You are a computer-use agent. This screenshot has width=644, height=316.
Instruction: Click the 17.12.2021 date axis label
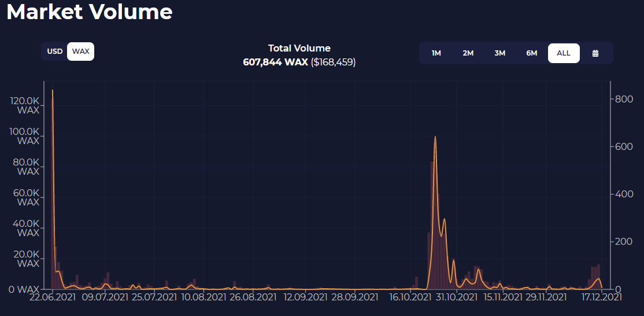(601, 297)
